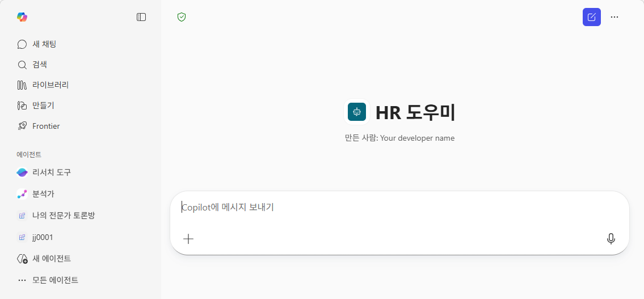Collapse the sidebar with panel toggle icon
This screenshot has height=299, width=644.
pyautogui.click(x=141, y=17)
